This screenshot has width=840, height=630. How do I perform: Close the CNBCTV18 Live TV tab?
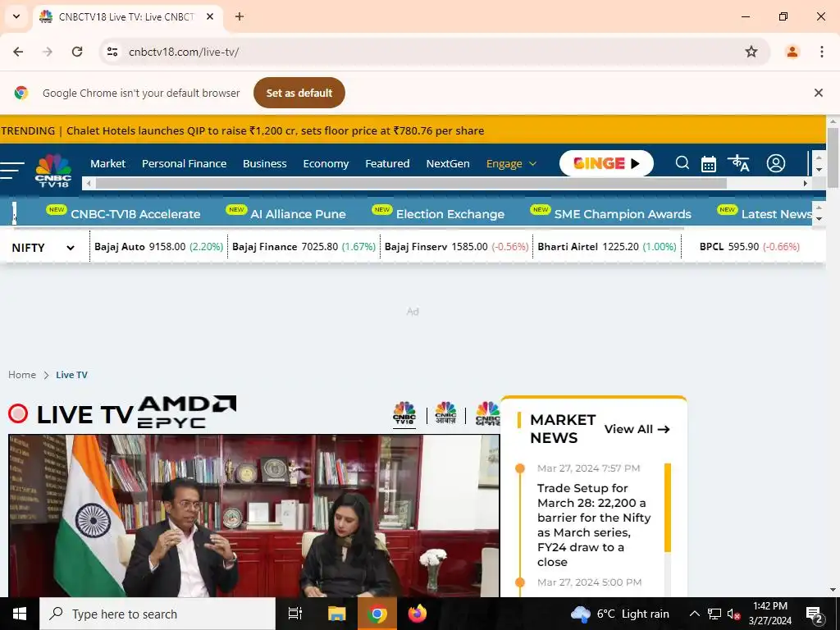pos(210,16)
